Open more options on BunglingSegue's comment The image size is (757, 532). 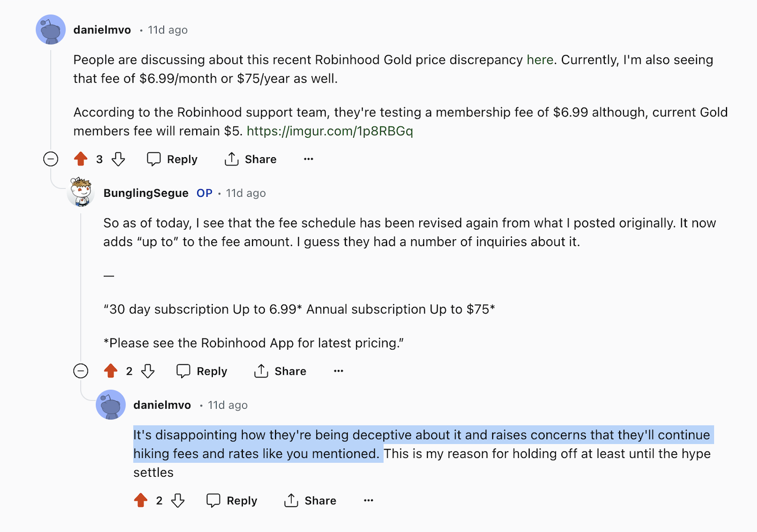tap(338, 371)
